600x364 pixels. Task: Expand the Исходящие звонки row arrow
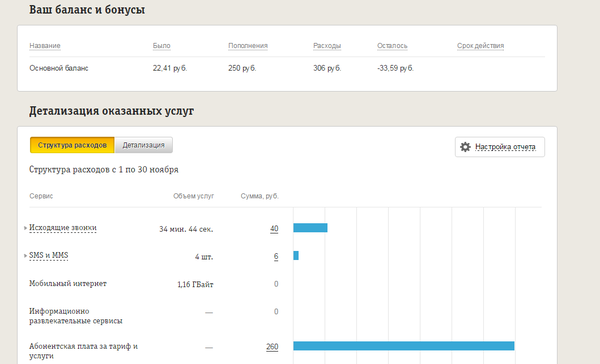pyautogui.click(x=25, y=228)
